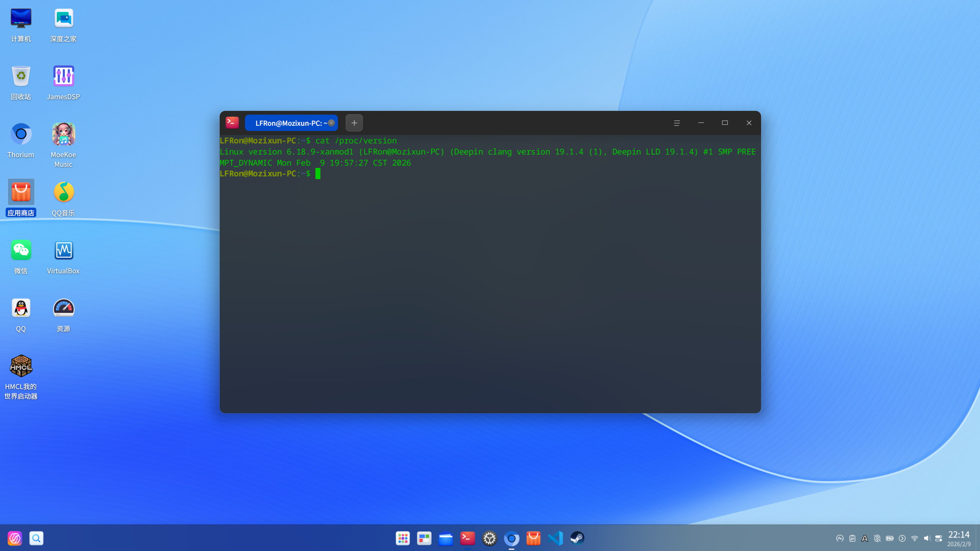This screenshot has height=551, width=980.
Task: Select the MoeKoe Music desktop icon
Action: pyautogui.click(x=63, y=135)
